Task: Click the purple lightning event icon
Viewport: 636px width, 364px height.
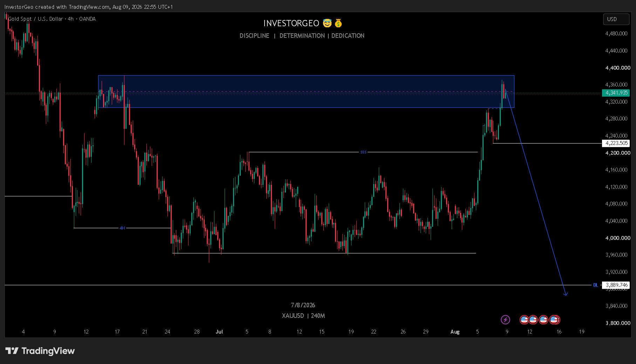Action: [505, 320]
